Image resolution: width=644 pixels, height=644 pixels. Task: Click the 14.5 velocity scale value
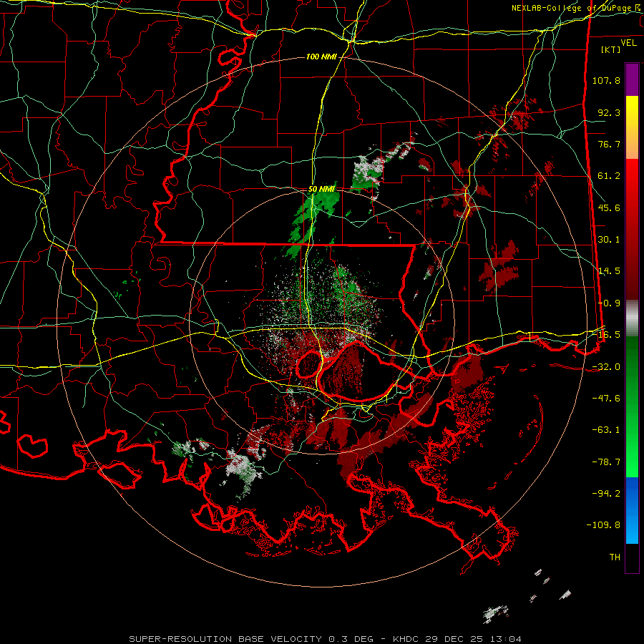click(609, 271)
